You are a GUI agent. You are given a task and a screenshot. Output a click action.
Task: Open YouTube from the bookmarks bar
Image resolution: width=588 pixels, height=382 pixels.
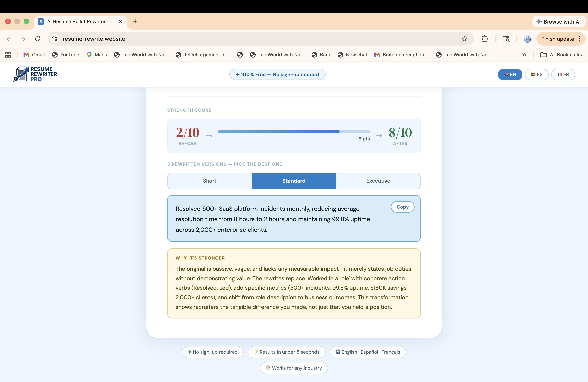(65, 55)
